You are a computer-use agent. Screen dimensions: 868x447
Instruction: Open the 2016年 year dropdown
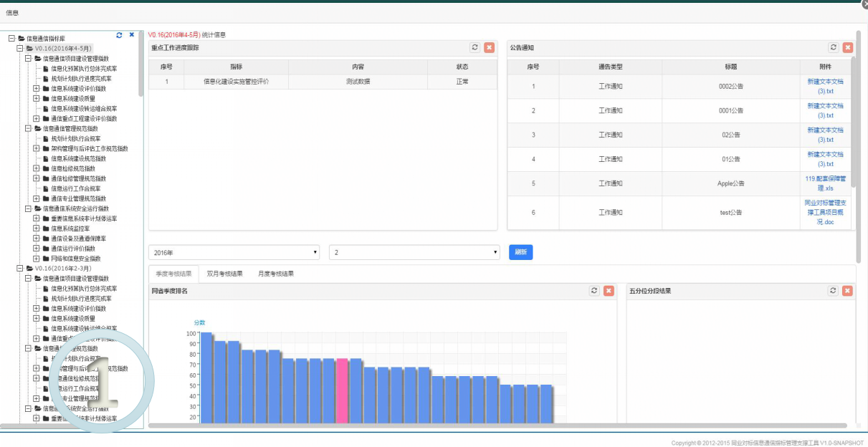click(234, 253)
